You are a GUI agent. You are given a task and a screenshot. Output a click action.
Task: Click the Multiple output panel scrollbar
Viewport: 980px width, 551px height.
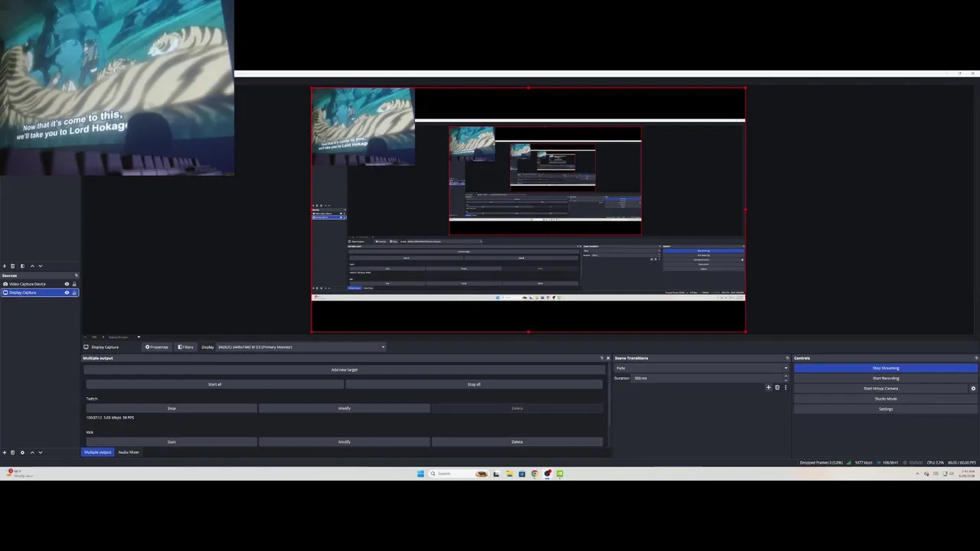point(609,394)
